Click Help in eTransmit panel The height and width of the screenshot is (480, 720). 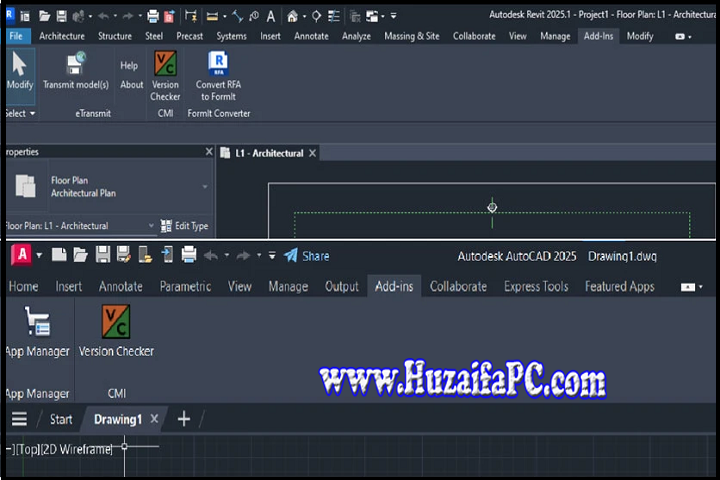click(x=129, y=66)
